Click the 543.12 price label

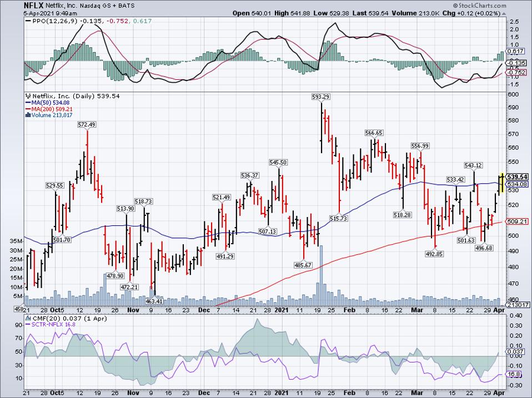pyautogui.click(x=474, y=165)
